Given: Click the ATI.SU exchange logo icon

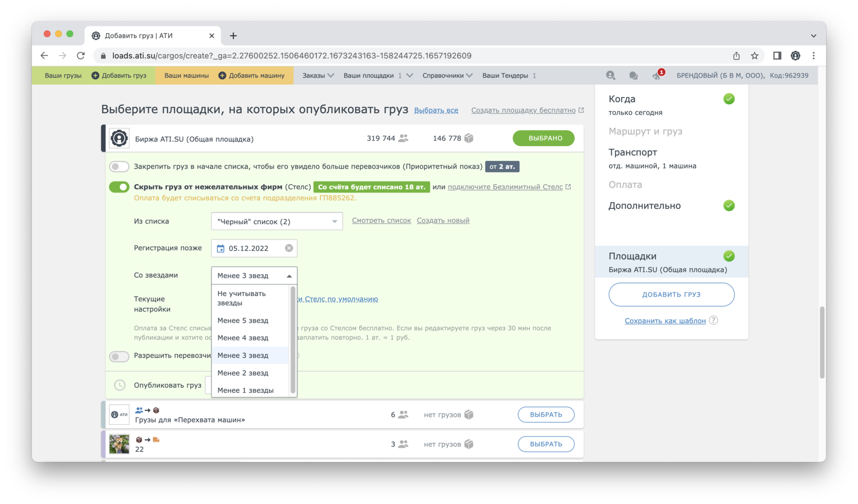Looking at the screenshot, I should tap(119, 138).
